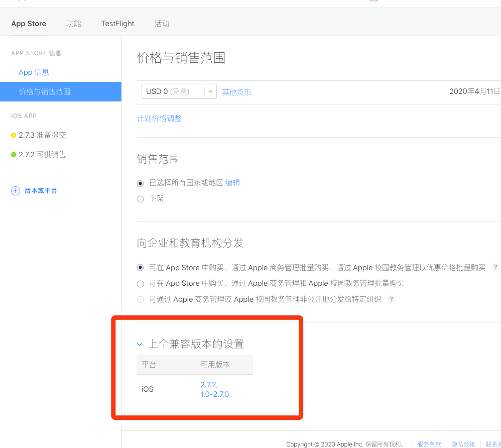Image resolution: width=501 pixels, height=448 pixels.
Task: Switch to the 功能 tab
Action: click(74, 23)
